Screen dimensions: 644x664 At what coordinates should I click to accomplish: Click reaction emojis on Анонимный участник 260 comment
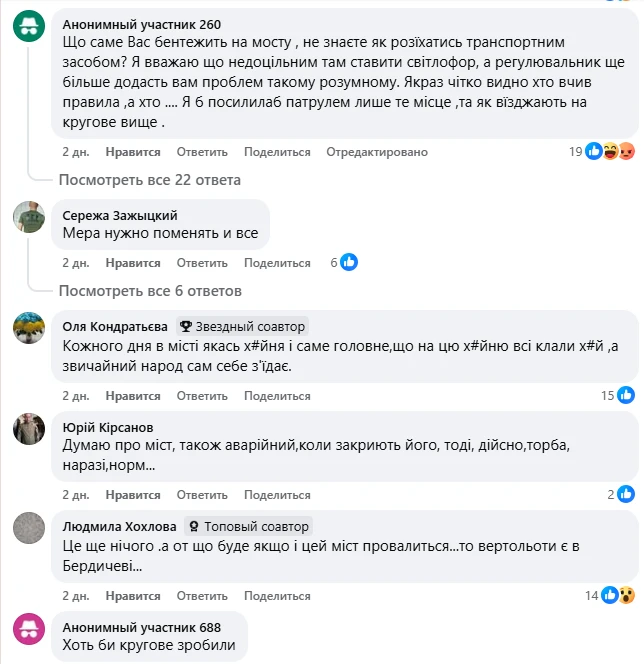(610, 151)
